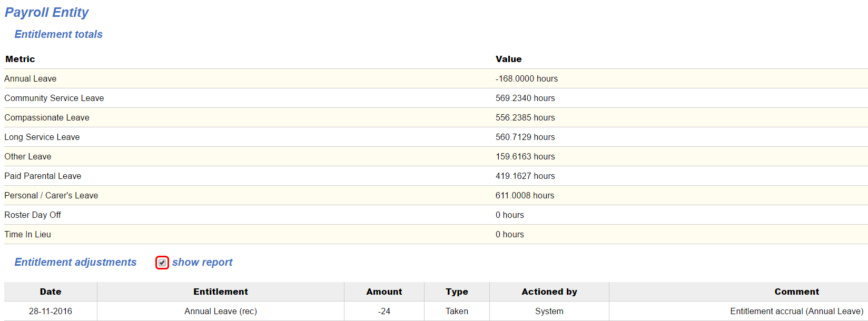Click the Amount column header
This screenshot has width=868, height=321.
pos(384,292)
